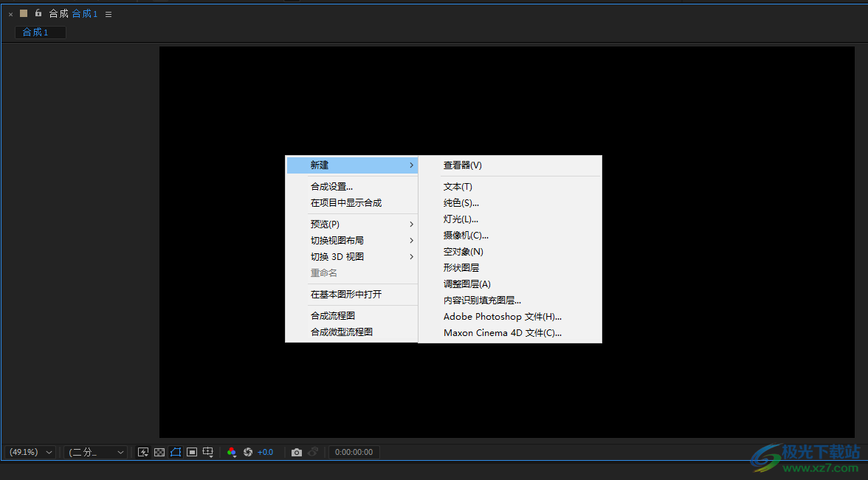
Task: Toggle the region of interest icon
Action: pos(192,453)
